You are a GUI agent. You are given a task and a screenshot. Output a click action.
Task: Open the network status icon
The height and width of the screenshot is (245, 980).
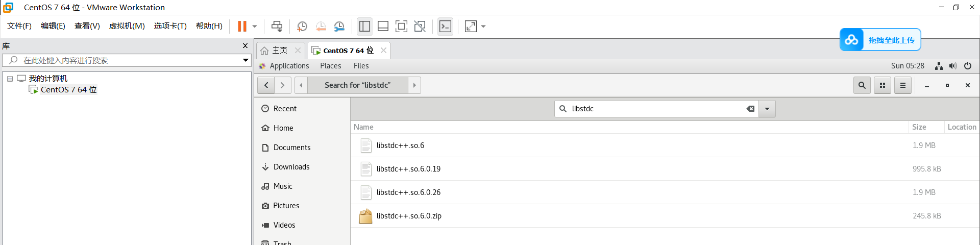[x=939, y=66]
